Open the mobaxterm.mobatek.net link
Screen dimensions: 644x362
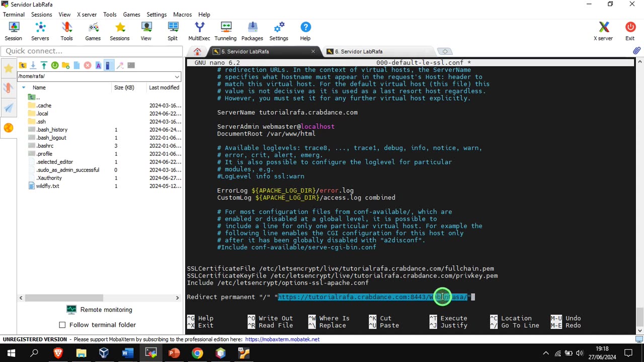point(282,339)
